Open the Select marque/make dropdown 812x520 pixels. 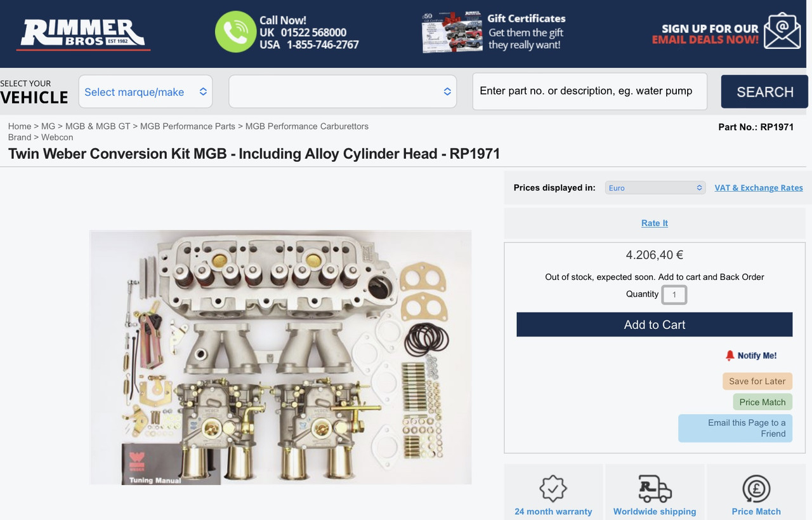tap(145, 91)
